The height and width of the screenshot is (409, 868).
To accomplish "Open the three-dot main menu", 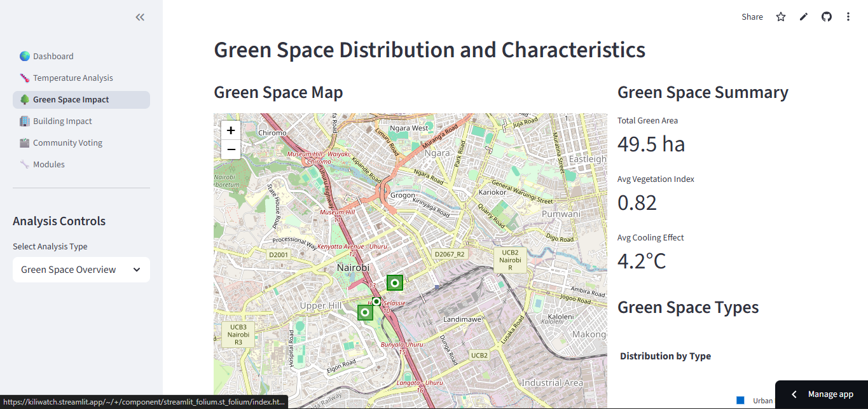I will (x=848, y=17).
